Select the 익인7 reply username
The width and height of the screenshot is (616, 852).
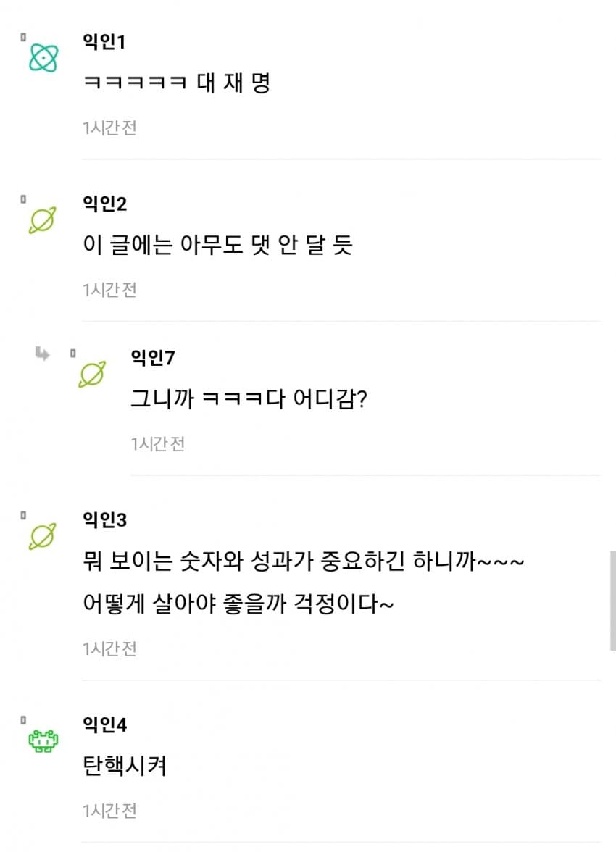coord(153,358)
